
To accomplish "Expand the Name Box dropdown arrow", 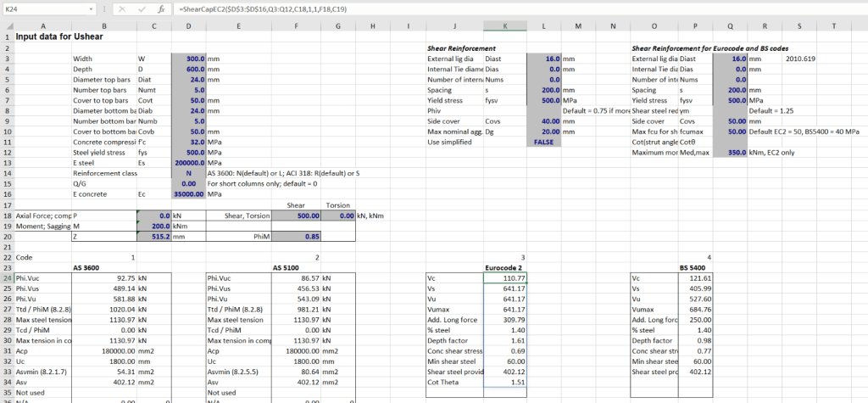I will [90, 8].
